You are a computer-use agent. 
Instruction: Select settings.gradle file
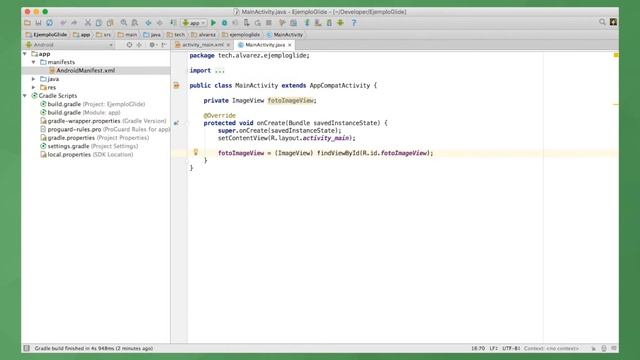[89, 146]
